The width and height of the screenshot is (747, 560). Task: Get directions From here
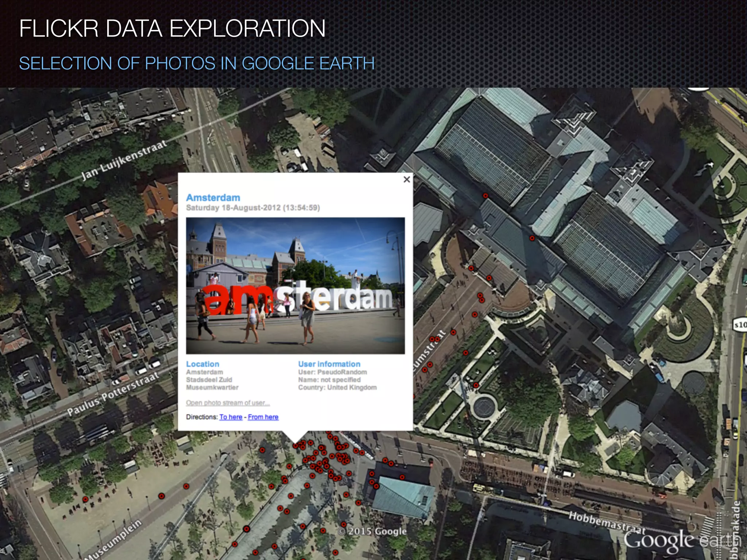click(263, 417)
